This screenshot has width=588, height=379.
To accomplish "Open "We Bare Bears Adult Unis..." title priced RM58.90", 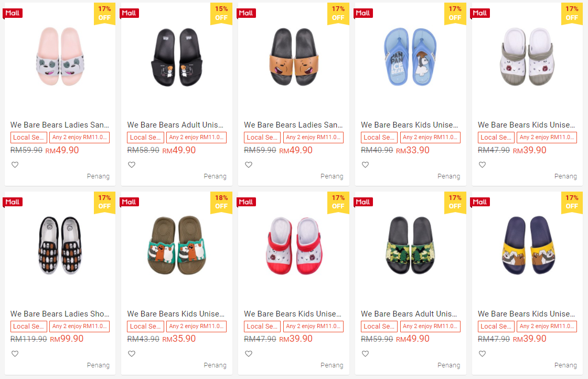I will (x=176, y=125).
